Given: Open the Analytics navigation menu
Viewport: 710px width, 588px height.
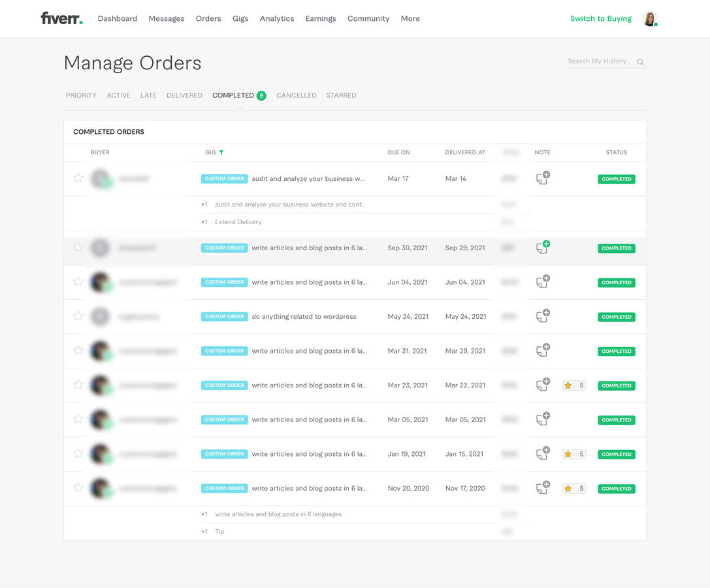Looking at the screenshot, I should click(277, 18).
